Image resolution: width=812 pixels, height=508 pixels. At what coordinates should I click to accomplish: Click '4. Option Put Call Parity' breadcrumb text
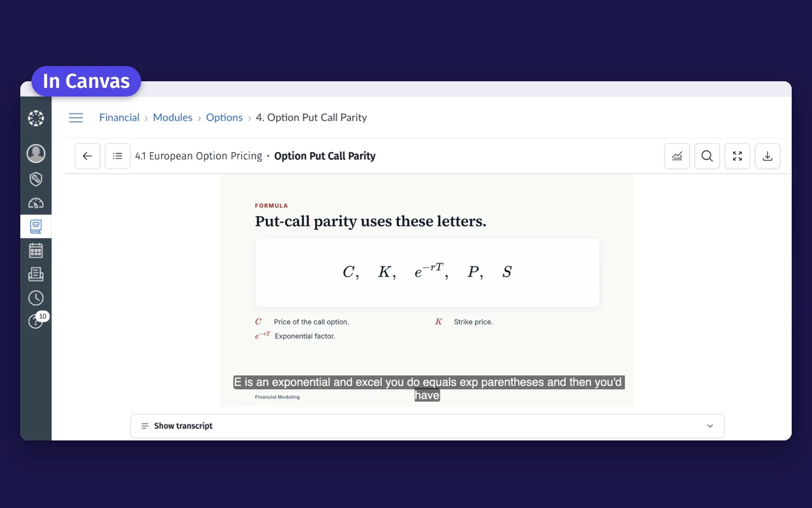[311, 117]
